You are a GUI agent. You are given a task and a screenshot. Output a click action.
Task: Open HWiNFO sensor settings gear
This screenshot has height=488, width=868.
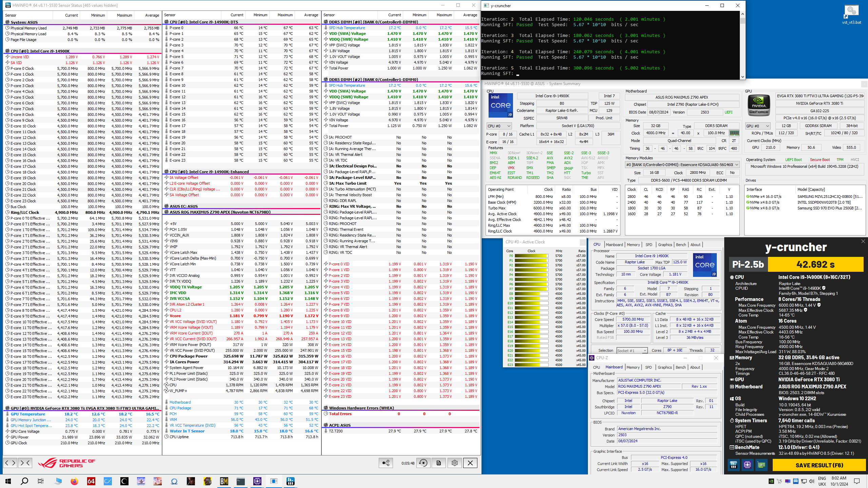(455, 463)
